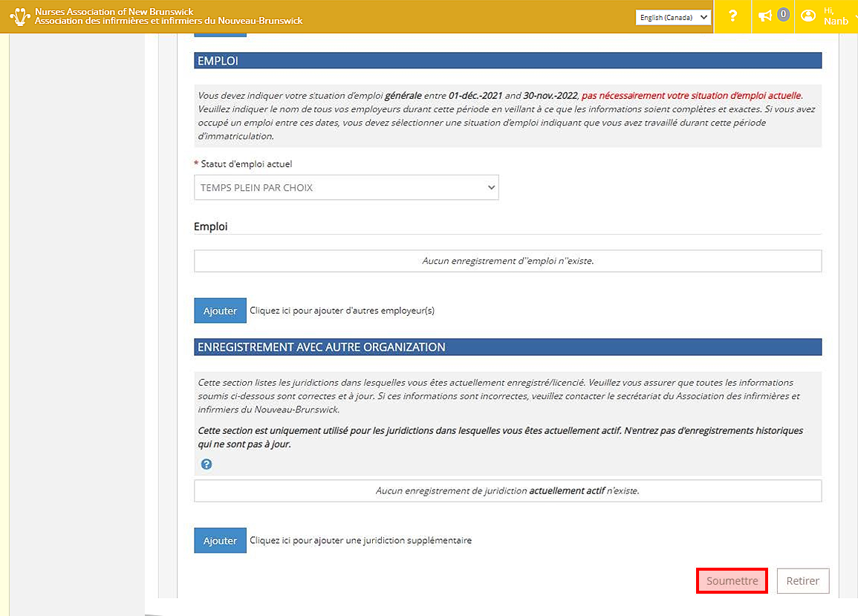Viewport: 858px width, 616px height.
Task: Click the notification count badge showing 0
Action: 783,15
